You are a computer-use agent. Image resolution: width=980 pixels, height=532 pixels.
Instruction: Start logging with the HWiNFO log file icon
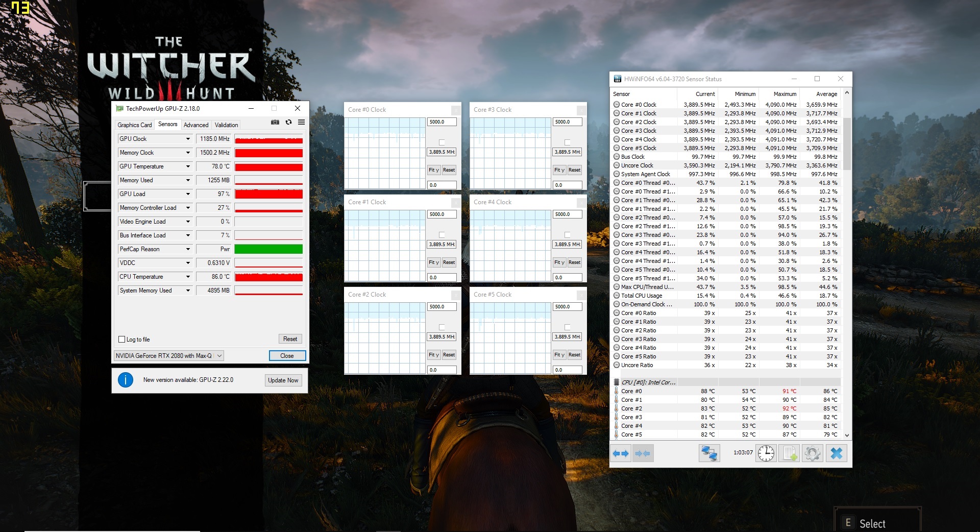pos(789,453)
